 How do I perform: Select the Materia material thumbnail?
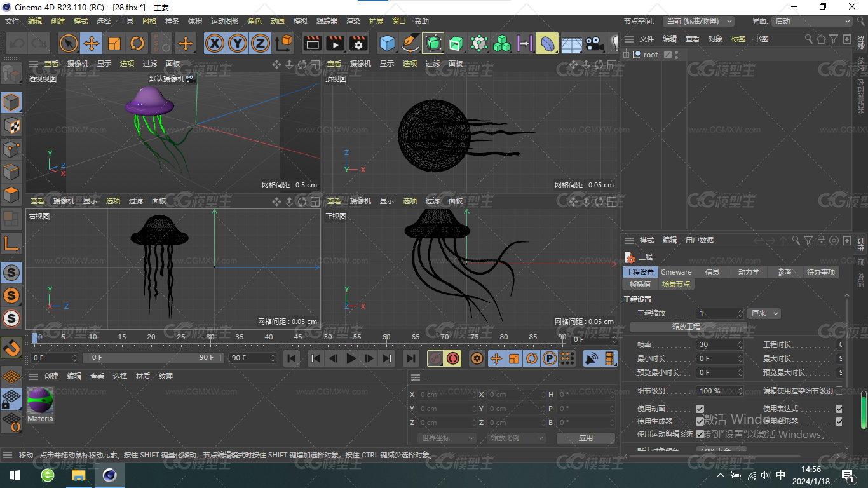pos(40,405)
